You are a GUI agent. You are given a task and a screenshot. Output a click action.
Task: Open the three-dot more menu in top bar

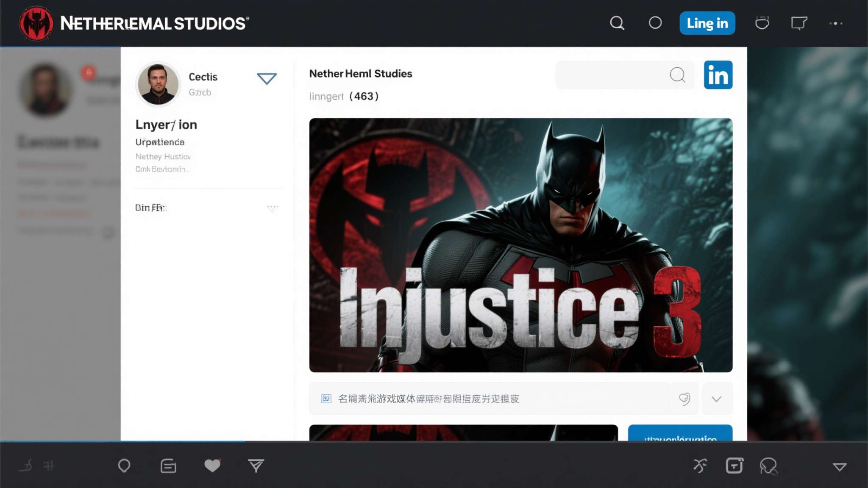click(x=836, y=23)
